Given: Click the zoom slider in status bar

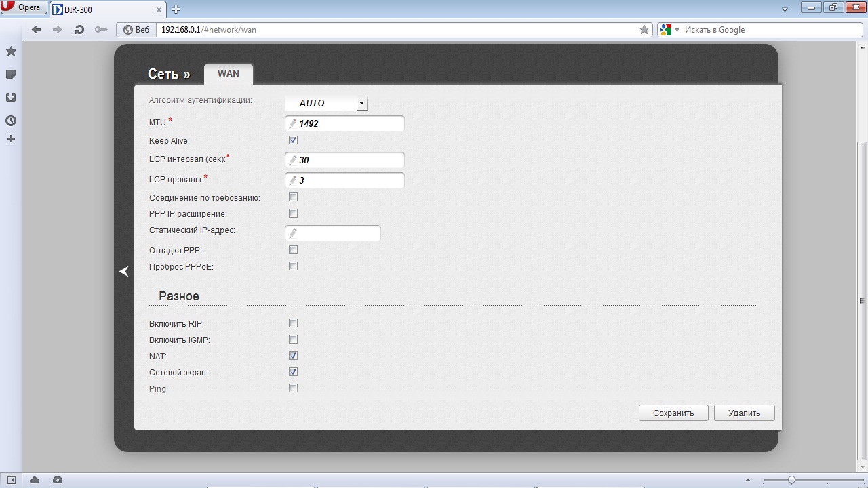Looking at the screenshot, I should pyautogui.click(x=791, y=480).
